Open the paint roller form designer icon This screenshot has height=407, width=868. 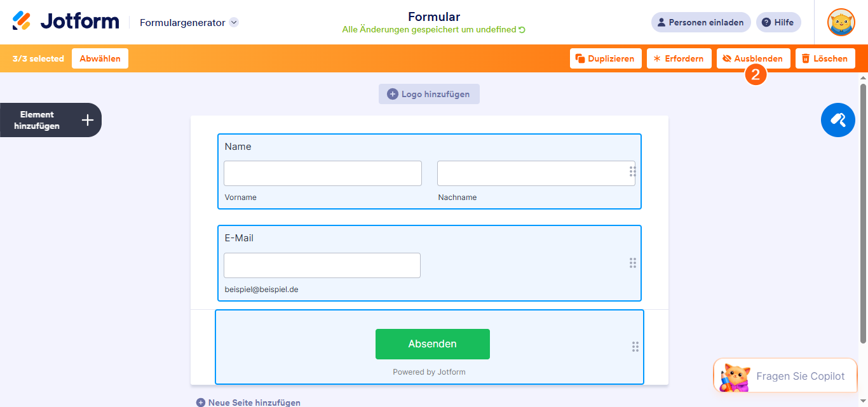(x=838, y=120)
